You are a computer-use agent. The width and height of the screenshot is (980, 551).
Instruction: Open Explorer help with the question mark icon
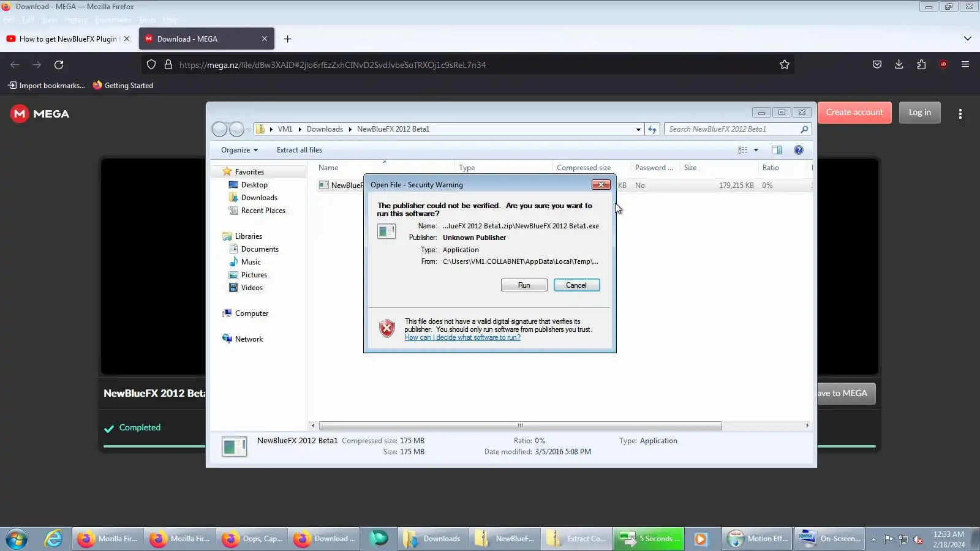pyautogui.click(x=799, y=150)
